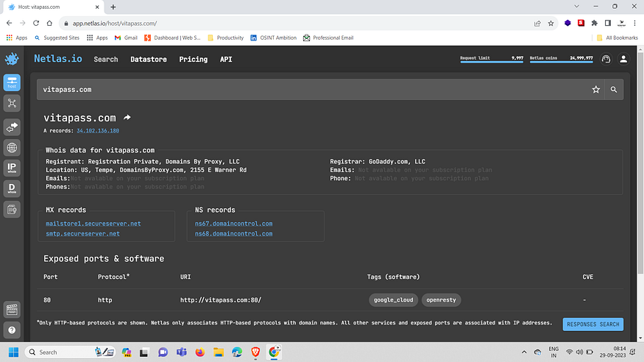Screen dimensions: 644x362
Task: Open the Datastore menu item
Action: pyautogui.click(x=149, y=60)
